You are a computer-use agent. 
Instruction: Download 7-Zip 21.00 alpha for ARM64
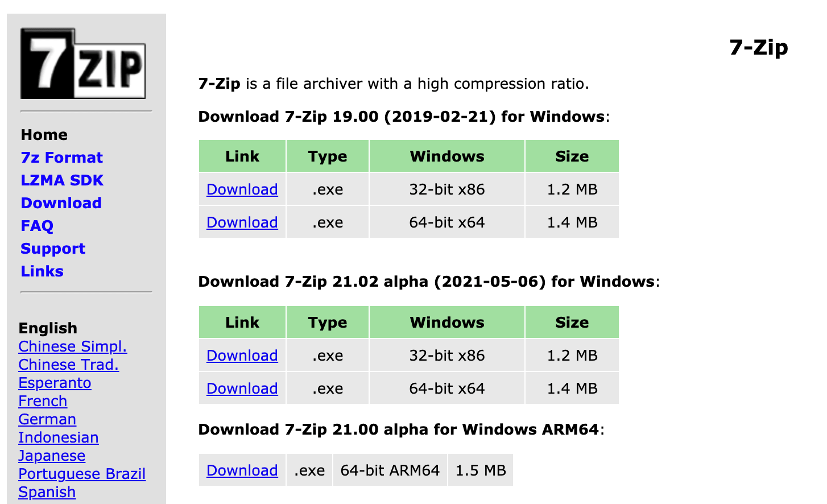click(242, 470)
